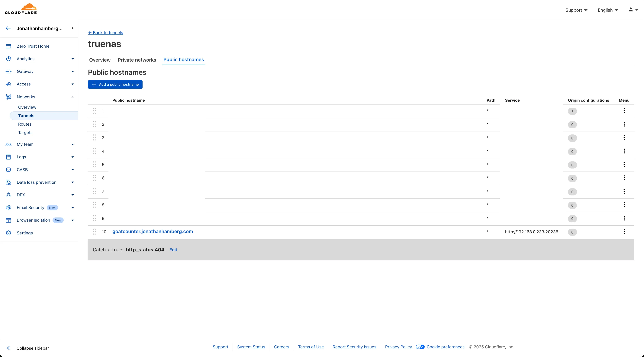Edit the catch-all rule
644x357 pixels.
coord(173,250)
